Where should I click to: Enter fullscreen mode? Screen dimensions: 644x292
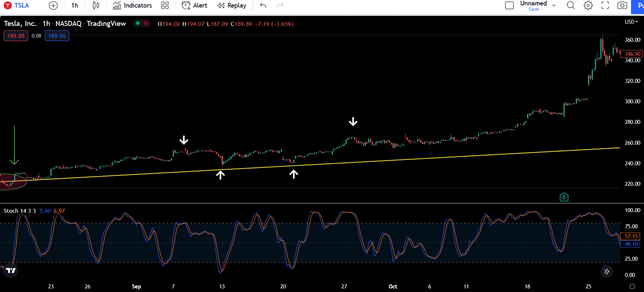(605, 5)
